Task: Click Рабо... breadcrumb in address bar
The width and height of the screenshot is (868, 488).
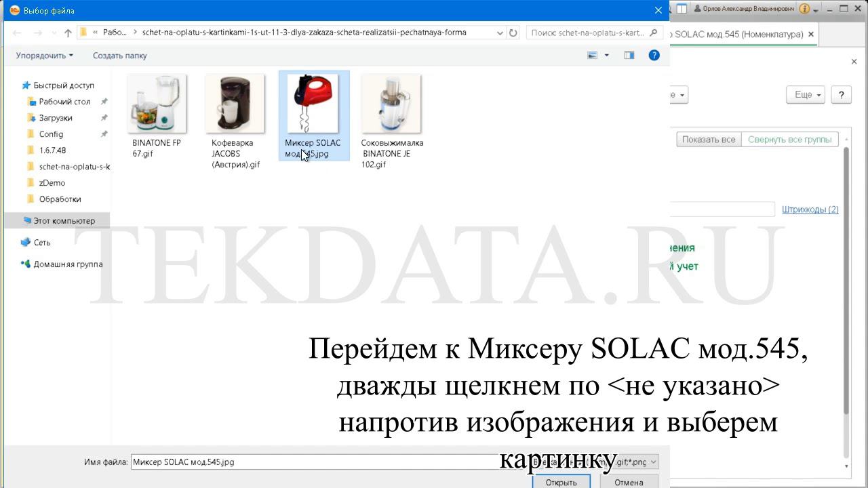Action: [115, 33]
